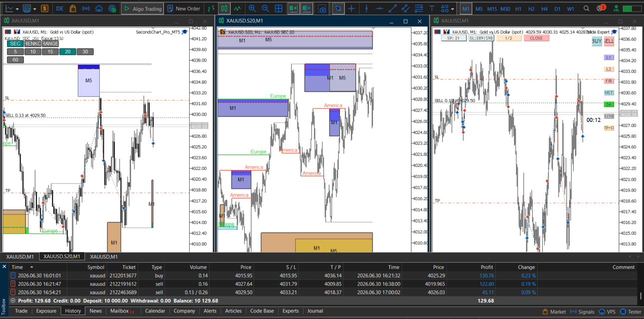Viewport: 644px width, 319px height.
Task: Open the search magnifier icon
Action: pyautogui.click(x=587, y=8)
